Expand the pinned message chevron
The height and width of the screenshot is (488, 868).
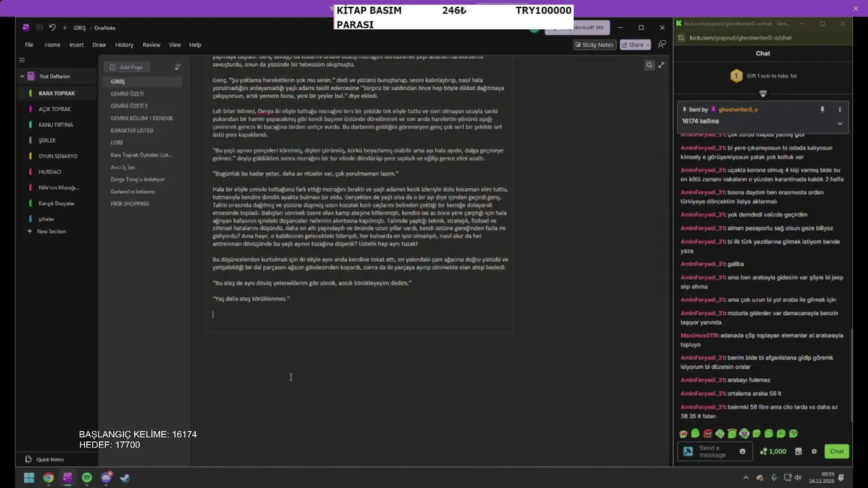tap(840, 123)
